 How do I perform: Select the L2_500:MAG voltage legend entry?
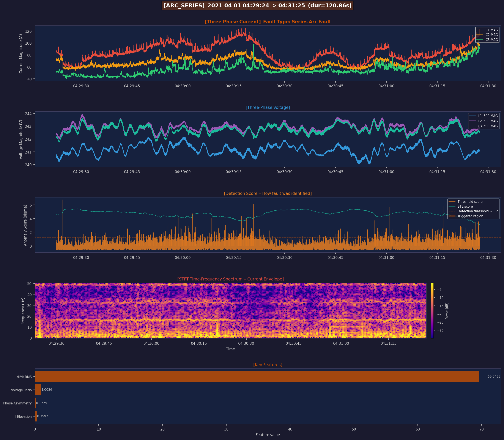pos(488,121)
